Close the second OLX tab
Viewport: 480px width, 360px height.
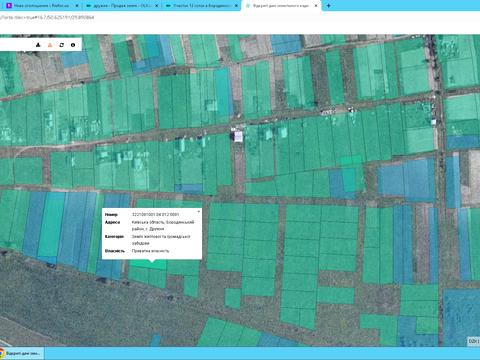pos(157,6)
